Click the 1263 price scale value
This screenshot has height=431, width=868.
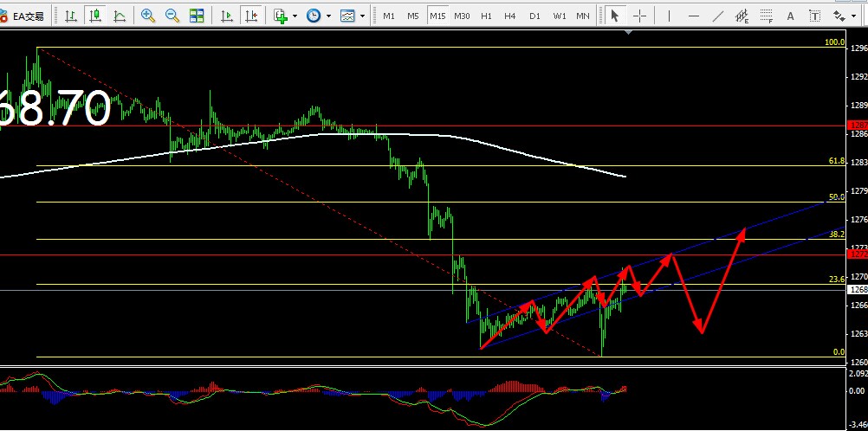tap(858, 333)
